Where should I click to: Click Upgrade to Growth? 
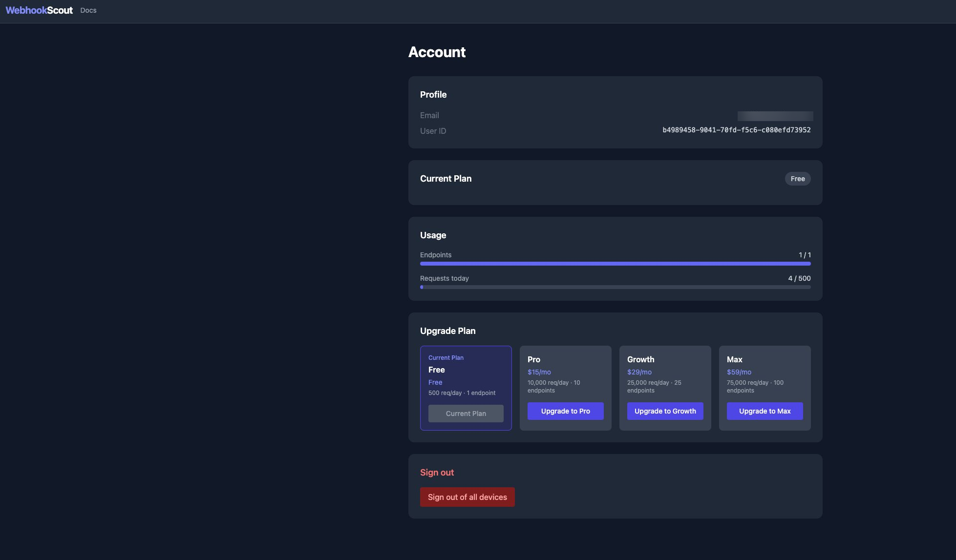point(665,411)
